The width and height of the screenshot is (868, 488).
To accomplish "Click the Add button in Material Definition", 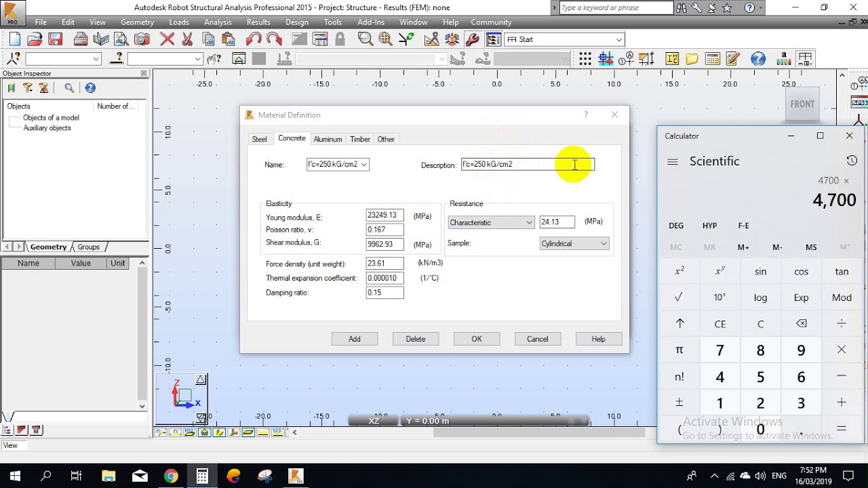I will (x=355, y=339).
